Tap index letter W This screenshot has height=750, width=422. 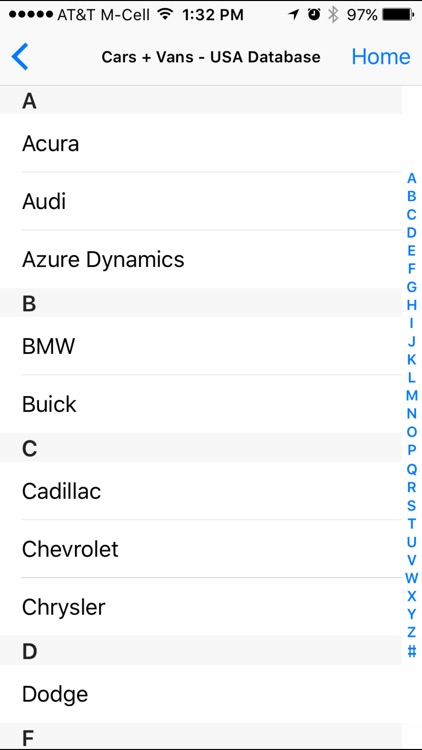tap(411, 578)
